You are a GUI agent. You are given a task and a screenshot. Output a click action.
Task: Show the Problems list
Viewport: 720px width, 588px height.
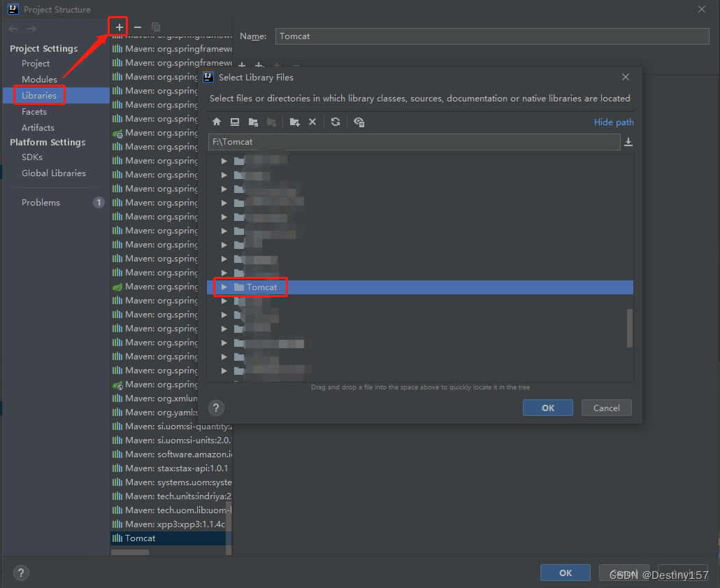click(41, 203)
